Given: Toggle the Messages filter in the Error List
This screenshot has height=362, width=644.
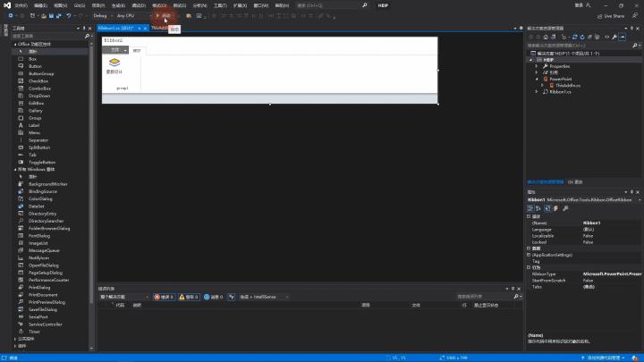Looking at the screenshot, I should pos(213,297).
